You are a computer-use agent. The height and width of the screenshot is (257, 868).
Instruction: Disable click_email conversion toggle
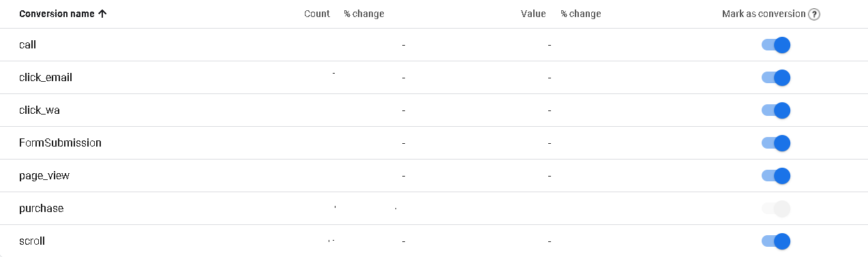(776, 78)
